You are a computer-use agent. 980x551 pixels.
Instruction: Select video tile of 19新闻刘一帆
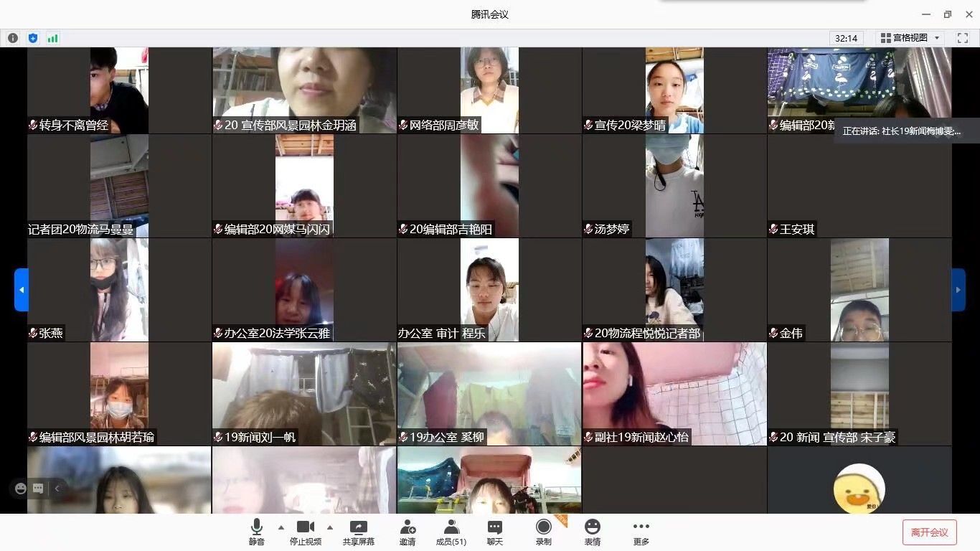(304, 394)
